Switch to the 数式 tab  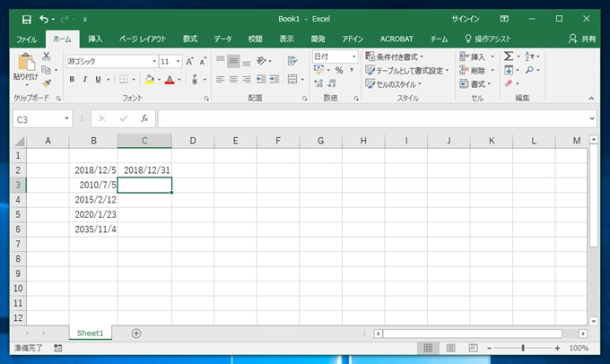coord(190,39)
